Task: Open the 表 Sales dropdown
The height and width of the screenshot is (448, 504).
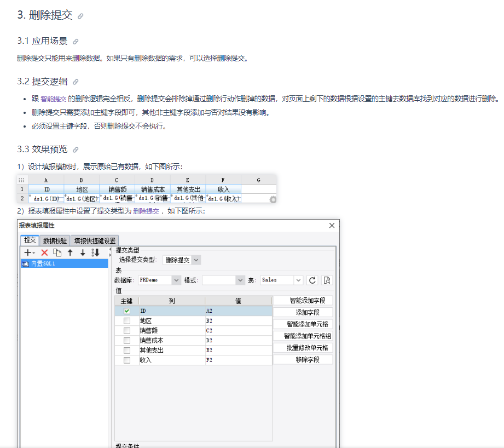Action: click(282, 280)
